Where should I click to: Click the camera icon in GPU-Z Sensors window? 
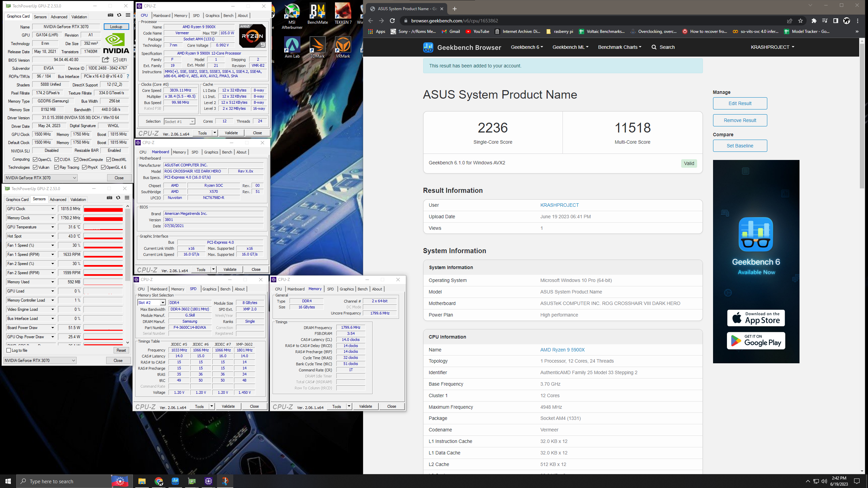coord(110,198)
